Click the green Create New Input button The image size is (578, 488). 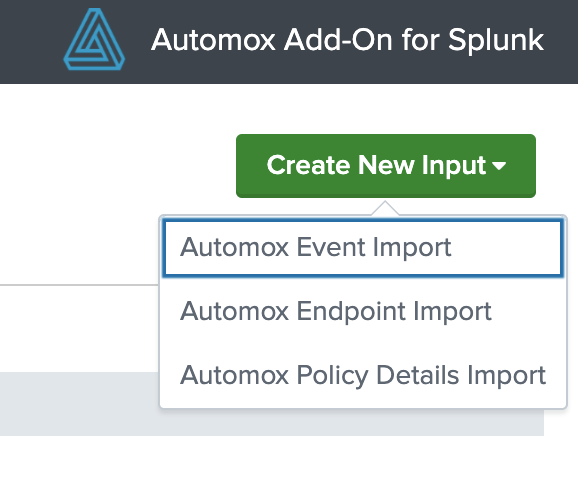point(386,166)
